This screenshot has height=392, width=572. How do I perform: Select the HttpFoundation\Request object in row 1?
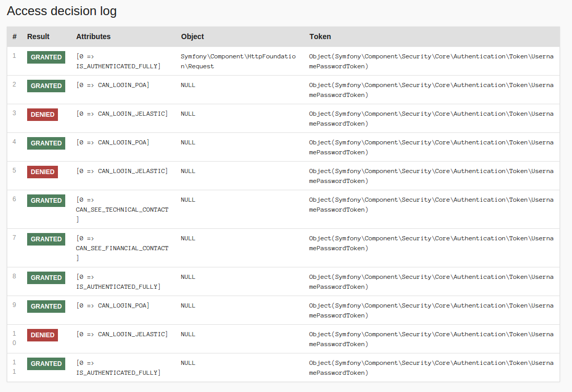point(238,61)
